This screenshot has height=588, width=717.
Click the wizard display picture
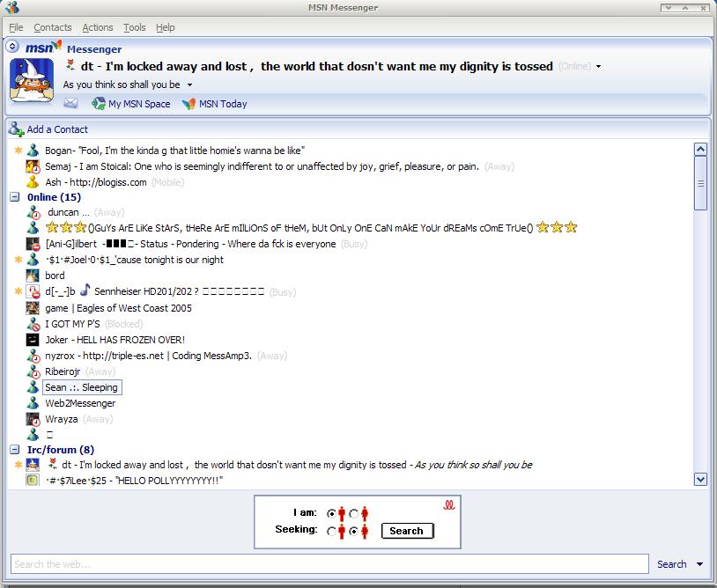click(32, 80)
